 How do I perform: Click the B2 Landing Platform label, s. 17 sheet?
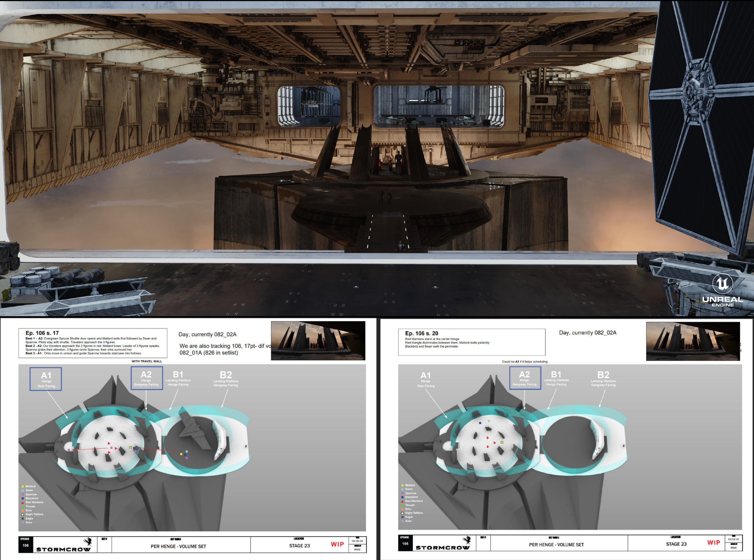226,379
